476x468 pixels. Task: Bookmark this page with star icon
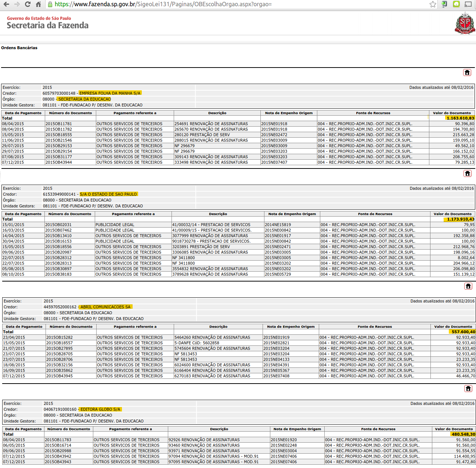(433, 4)
